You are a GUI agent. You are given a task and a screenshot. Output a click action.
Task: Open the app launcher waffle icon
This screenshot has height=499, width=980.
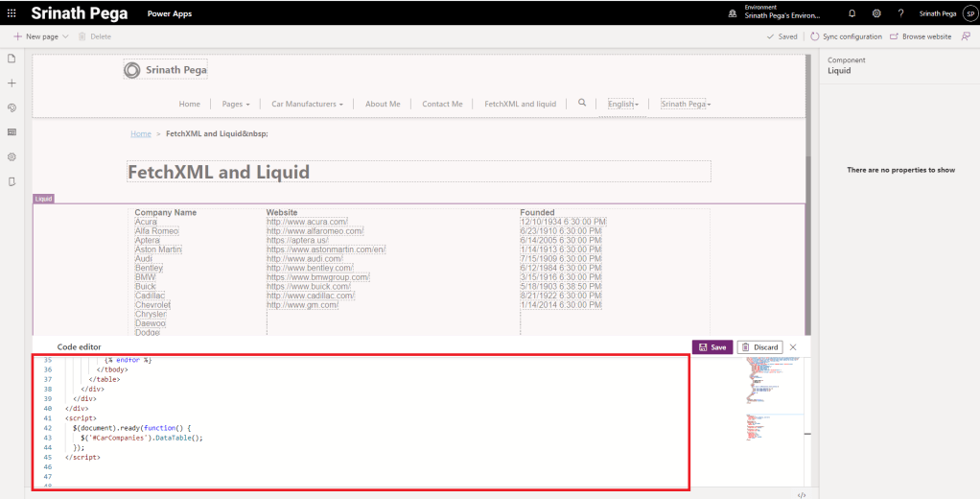tap(12, 13)
